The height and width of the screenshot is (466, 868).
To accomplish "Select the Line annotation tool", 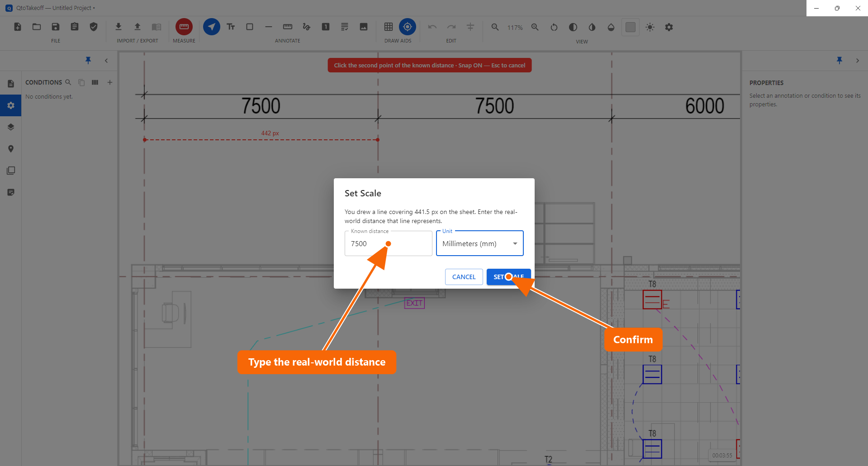I will coord(269,27).
